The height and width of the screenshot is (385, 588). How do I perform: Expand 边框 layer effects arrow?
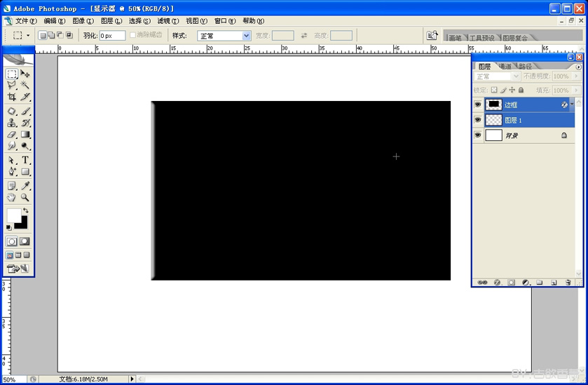571,104
